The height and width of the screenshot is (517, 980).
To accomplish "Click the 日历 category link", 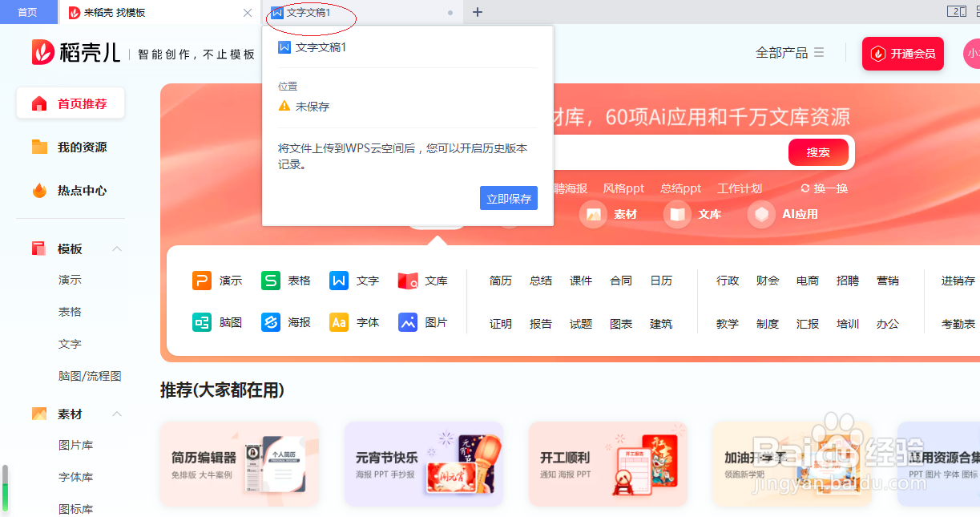I will click(661, 281).
